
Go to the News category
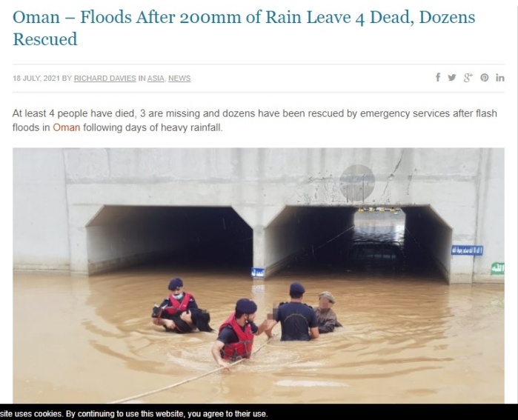coord(179,79)
